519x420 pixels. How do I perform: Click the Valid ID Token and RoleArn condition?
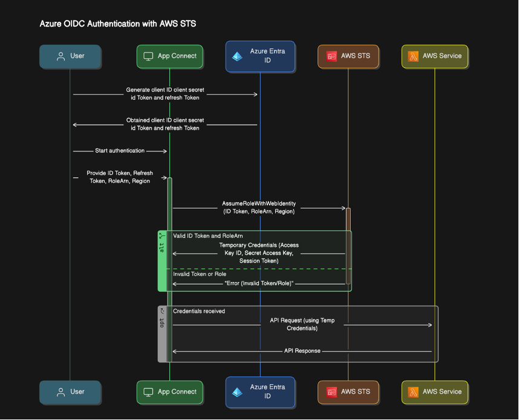(x=208, y=236)
